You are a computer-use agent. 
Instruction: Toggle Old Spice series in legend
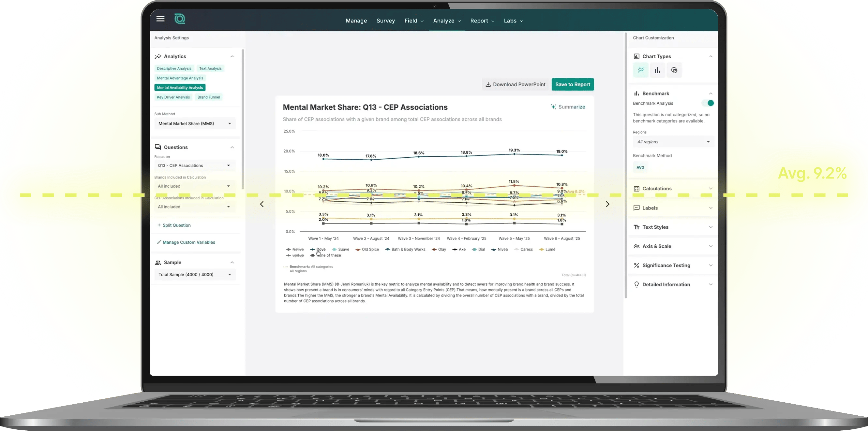(367, 250)
